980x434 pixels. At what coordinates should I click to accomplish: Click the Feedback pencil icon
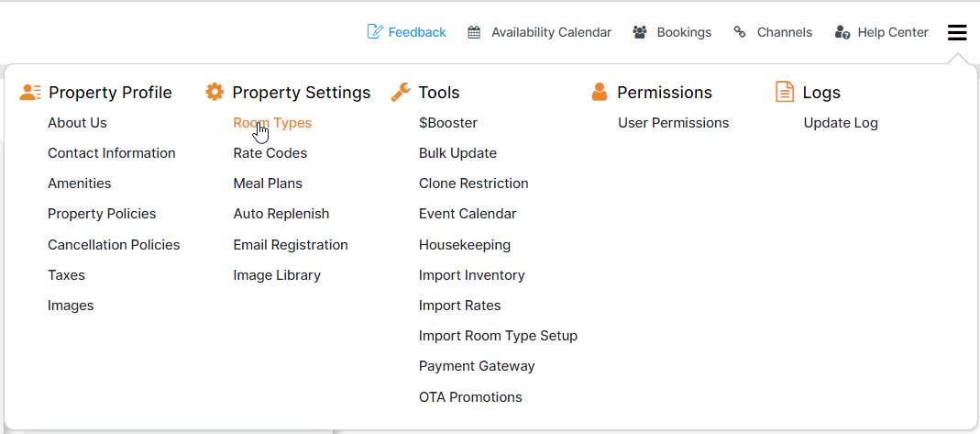pyautogui.click(x=374, y=32)
